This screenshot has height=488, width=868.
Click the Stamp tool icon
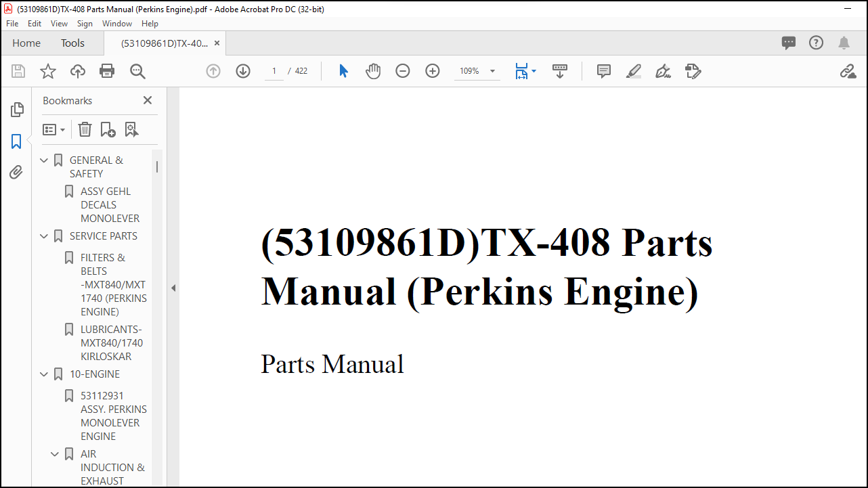point(693,71)
